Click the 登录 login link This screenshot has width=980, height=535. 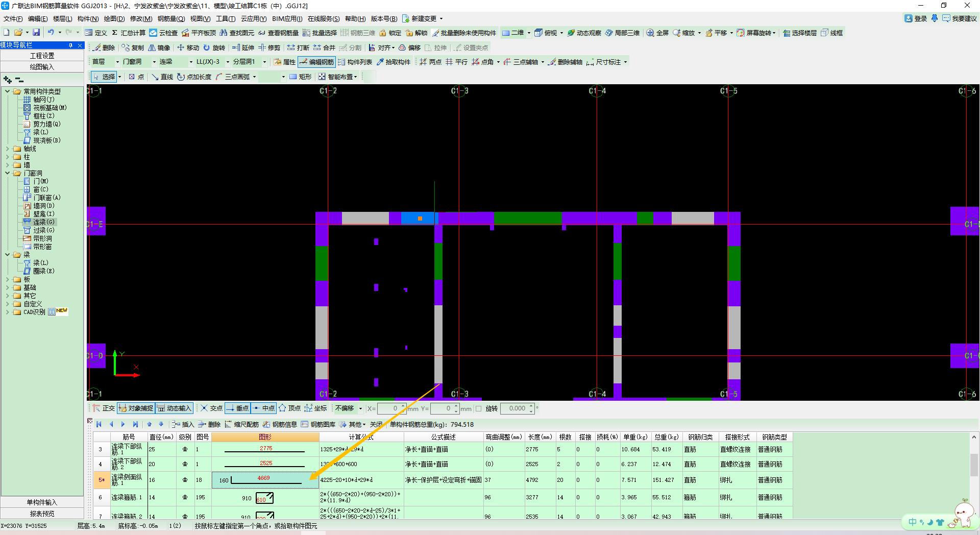916,18
